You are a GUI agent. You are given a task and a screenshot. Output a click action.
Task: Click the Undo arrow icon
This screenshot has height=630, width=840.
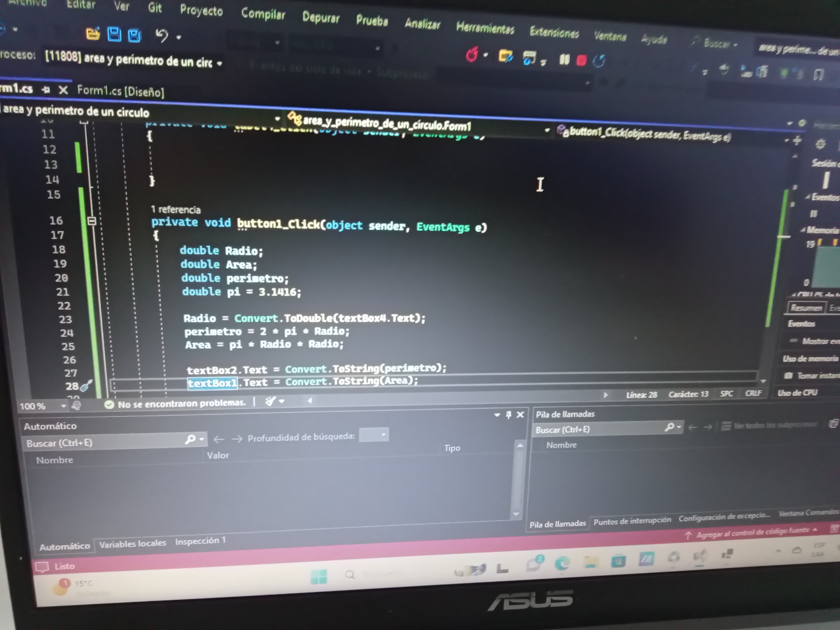click(x=162, y=36)
